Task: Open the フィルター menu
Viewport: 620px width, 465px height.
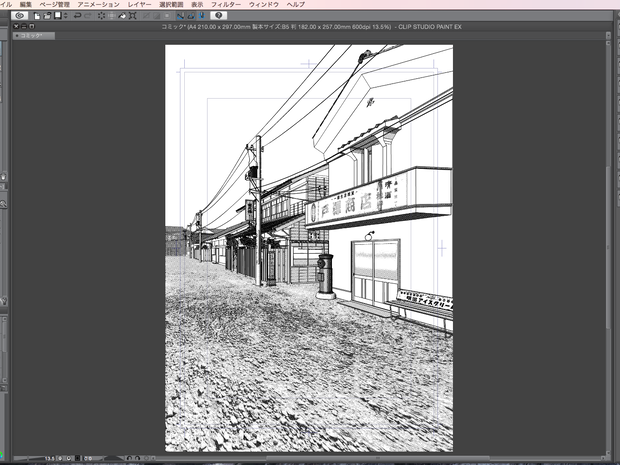Action: (x=226, y=4)
